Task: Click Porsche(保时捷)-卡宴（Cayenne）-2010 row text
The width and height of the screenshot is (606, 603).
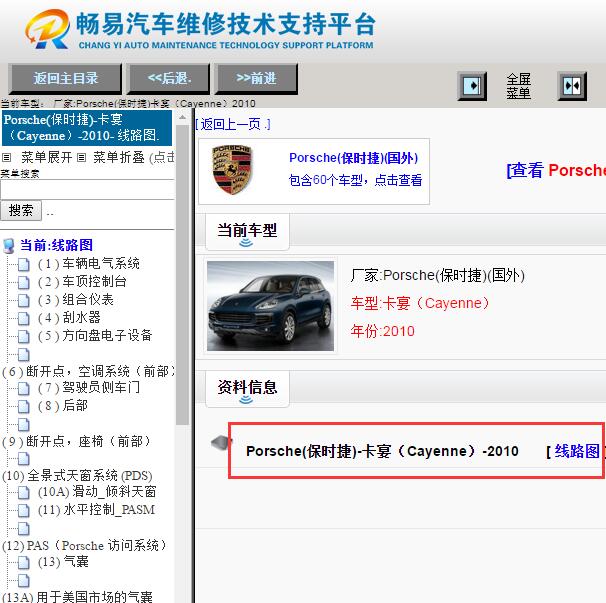Action: 382,451
